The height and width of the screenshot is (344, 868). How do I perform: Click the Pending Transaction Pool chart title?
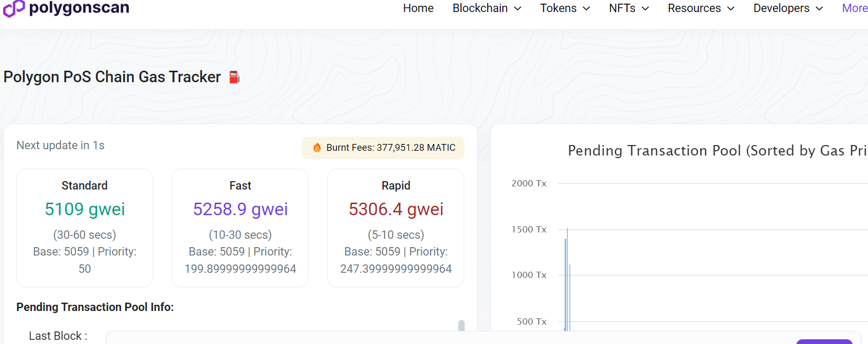(x=717, y=151)
